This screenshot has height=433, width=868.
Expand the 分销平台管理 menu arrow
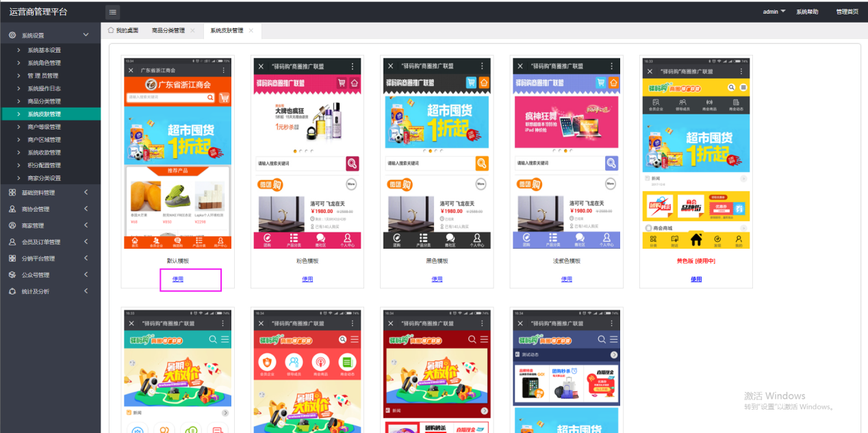point(86,258)
